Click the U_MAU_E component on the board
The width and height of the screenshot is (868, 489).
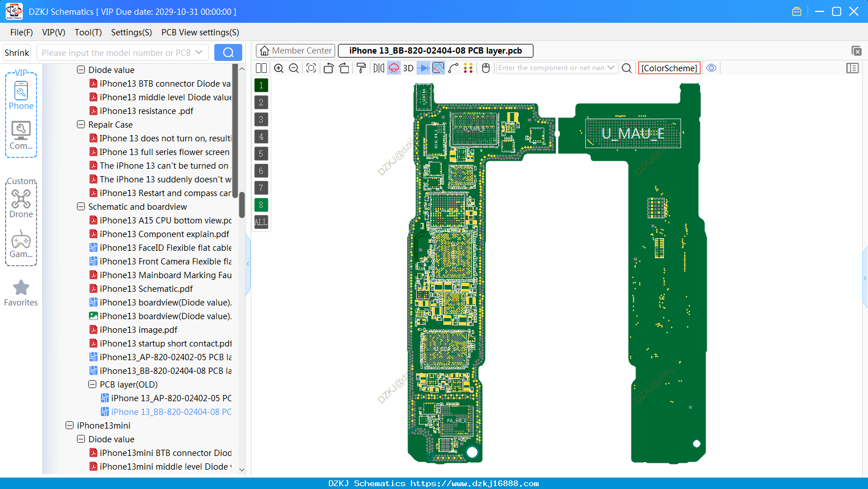[x=633, y=133]
